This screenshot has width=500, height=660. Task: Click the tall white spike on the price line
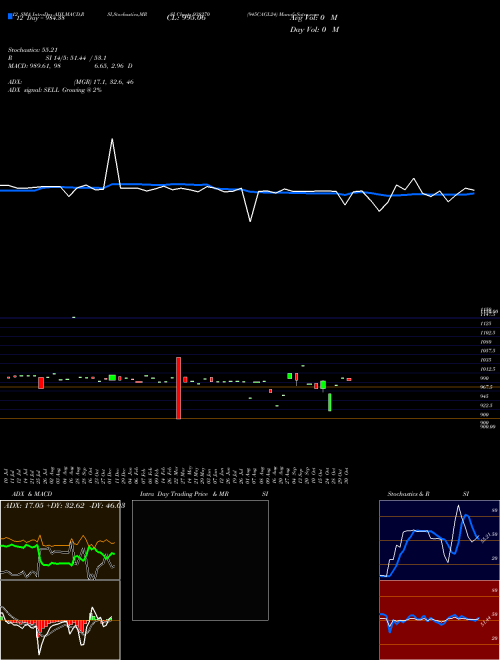(x=112, y=162)
